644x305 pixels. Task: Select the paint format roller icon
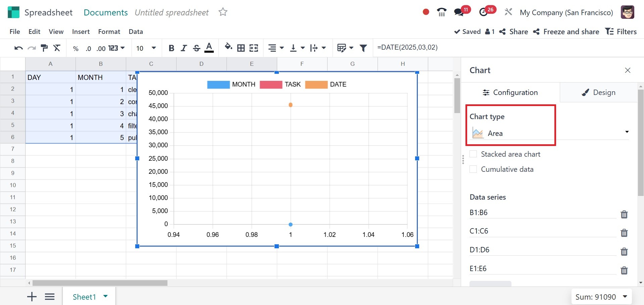click(44, 48)
